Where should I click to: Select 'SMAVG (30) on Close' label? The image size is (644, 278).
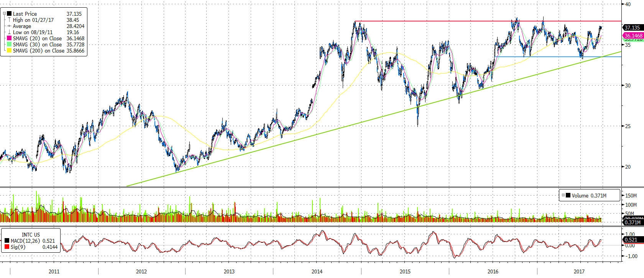(x=37, y=44)
